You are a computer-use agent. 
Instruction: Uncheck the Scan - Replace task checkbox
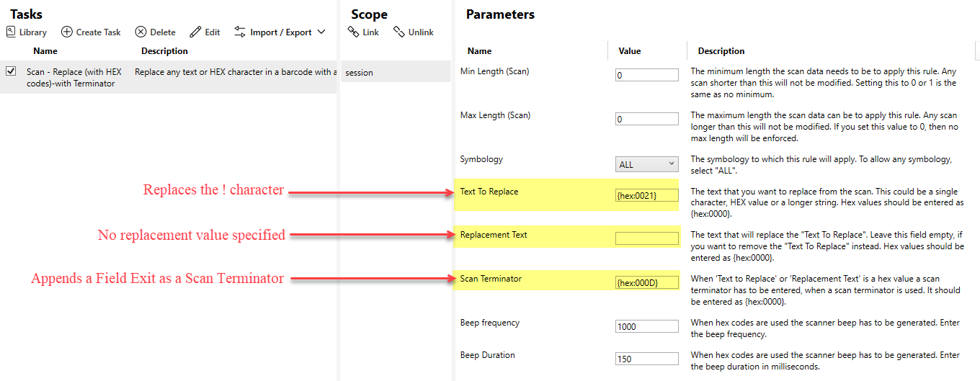[11, 71]
